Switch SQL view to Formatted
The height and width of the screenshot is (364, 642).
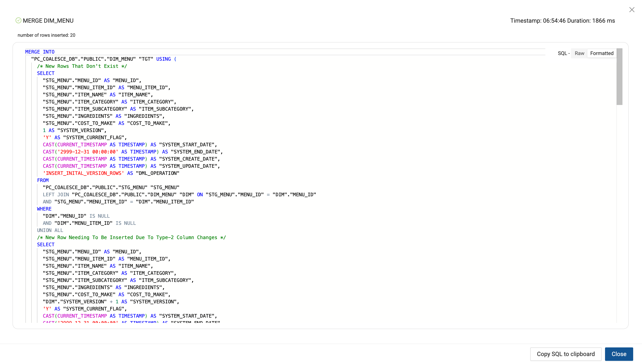point(601,53)
